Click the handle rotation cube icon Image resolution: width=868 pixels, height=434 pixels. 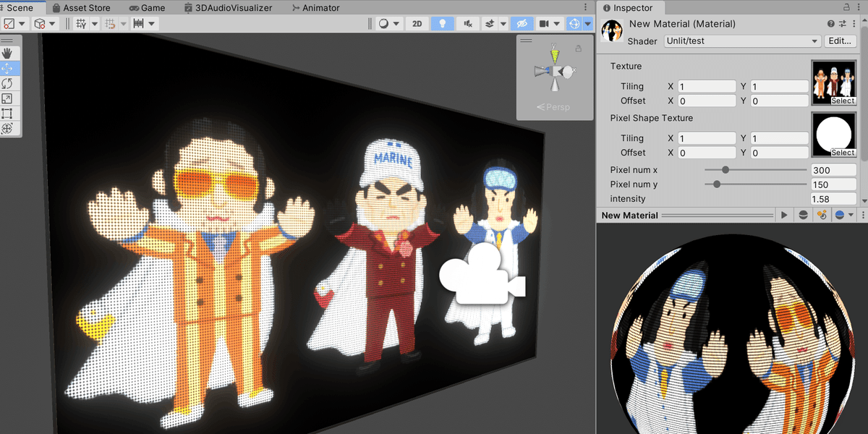(x=40, y=23)
